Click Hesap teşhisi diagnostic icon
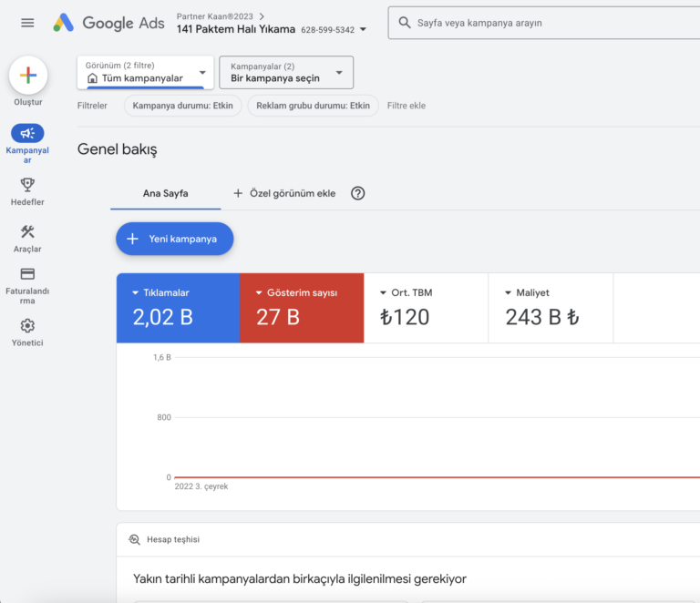Viewport: 700px width, 603px height. 134,539
